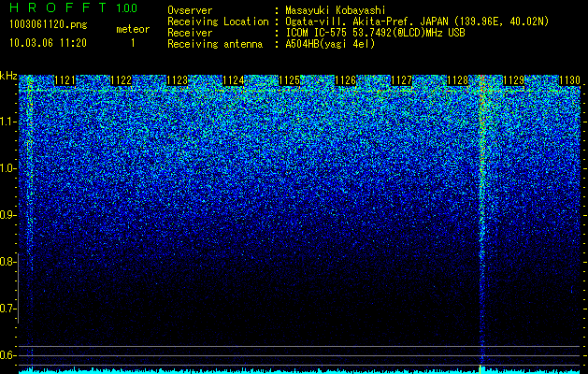This screenshot has height=374, width=588.
Task: Click the 1124 time marker
Action: [x=234, y=80]
